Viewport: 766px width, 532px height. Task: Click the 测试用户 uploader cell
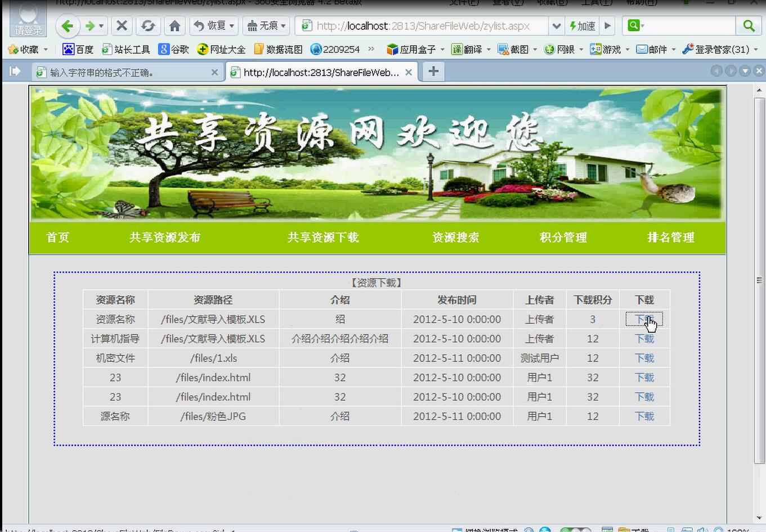pyautogui.click(x=540, y=358)
